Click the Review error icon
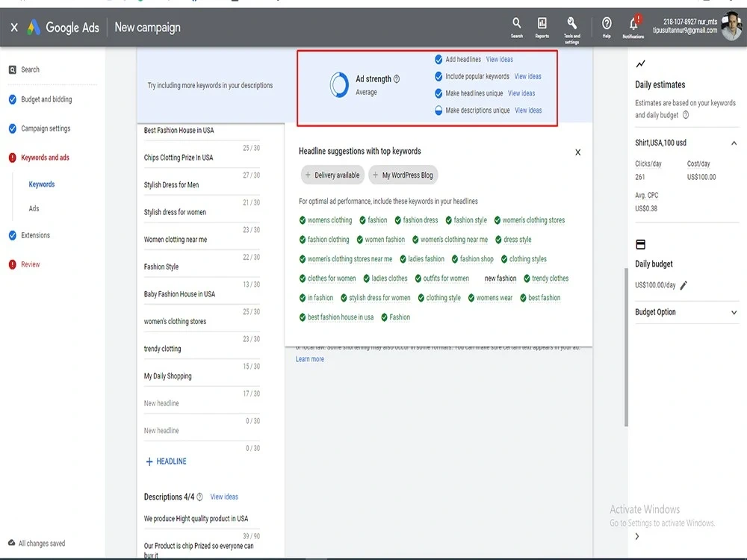The width and height of the screenshot is (747, 560). [x=13, y=264]
